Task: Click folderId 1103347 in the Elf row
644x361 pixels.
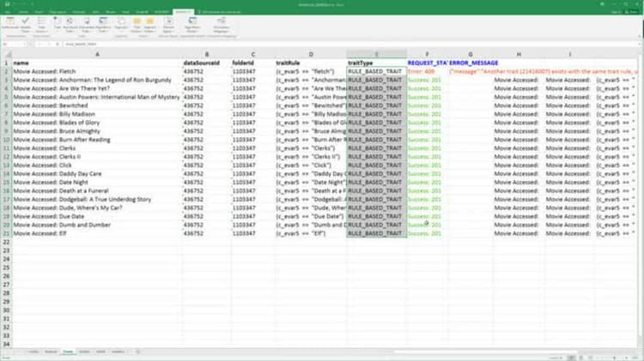Action: (x=252, y=233)
